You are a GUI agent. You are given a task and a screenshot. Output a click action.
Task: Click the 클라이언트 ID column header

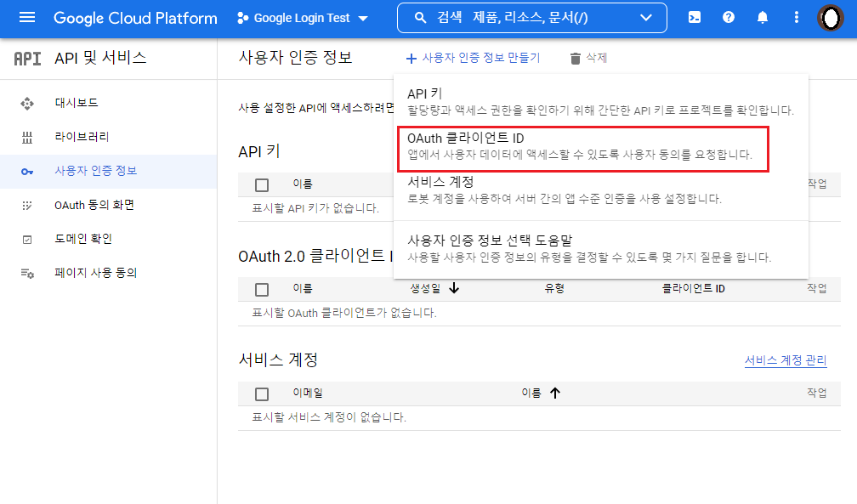coord(693,288)
